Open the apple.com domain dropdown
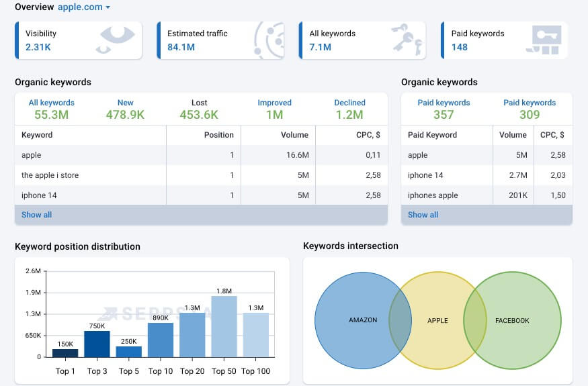 coord(84,7)
